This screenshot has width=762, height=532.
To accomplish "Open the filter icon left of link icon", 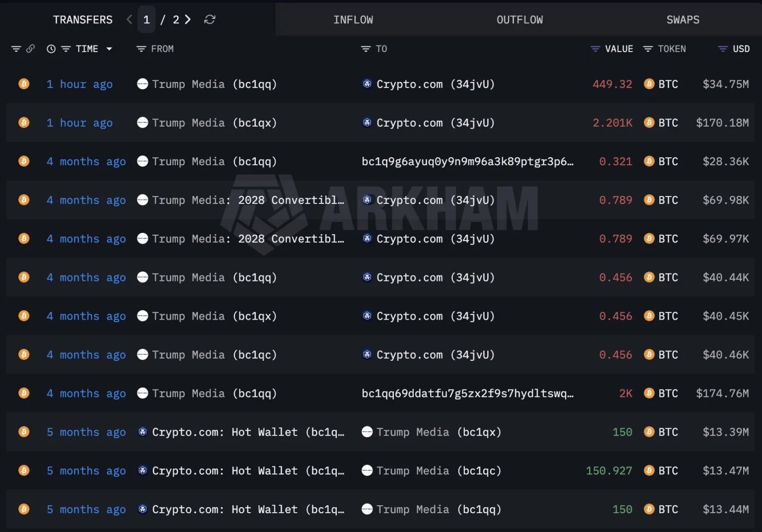I will coord(16,49).
